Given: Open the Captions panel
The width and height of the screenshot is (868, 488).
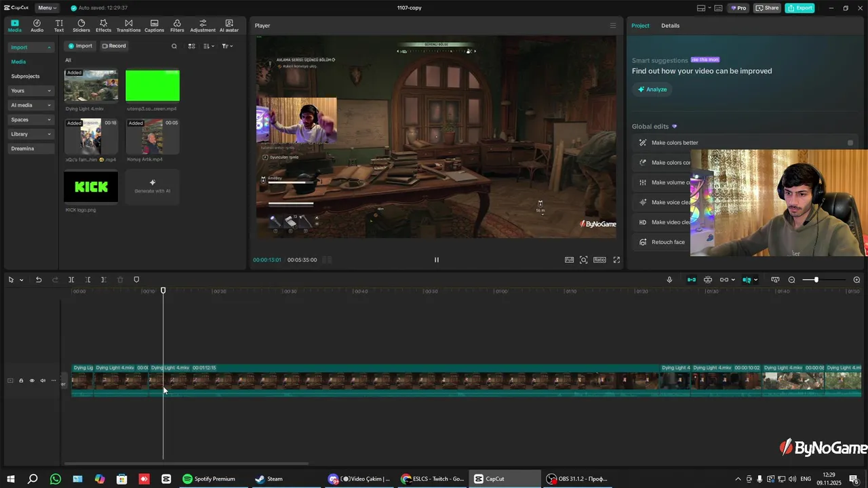Looking at the screenshot, I should click(154, 26).
